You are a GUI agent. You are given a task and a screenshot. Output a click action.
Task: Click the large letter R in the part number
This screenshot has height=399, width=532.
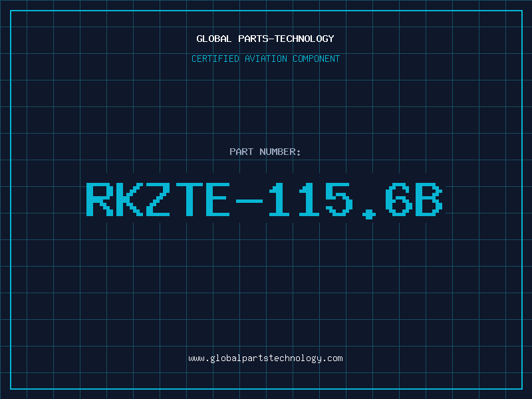click(x=99, y=199)
